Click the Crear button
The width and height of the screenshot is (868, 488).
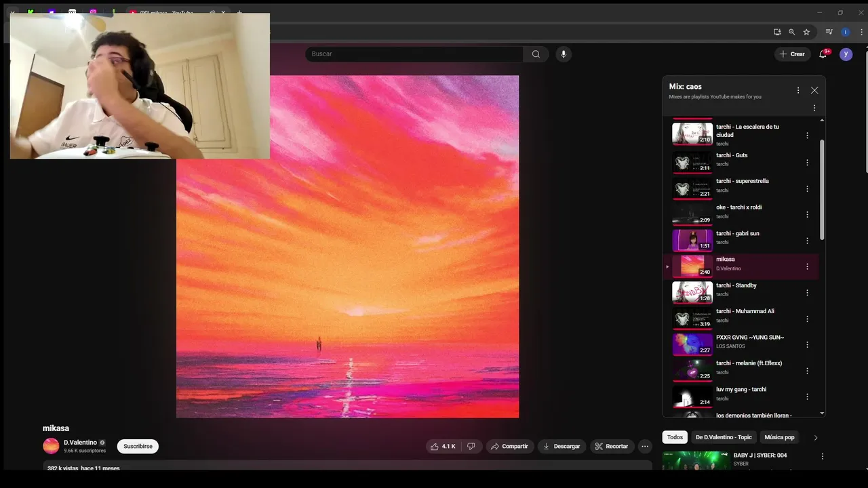(x=792, y=54)
